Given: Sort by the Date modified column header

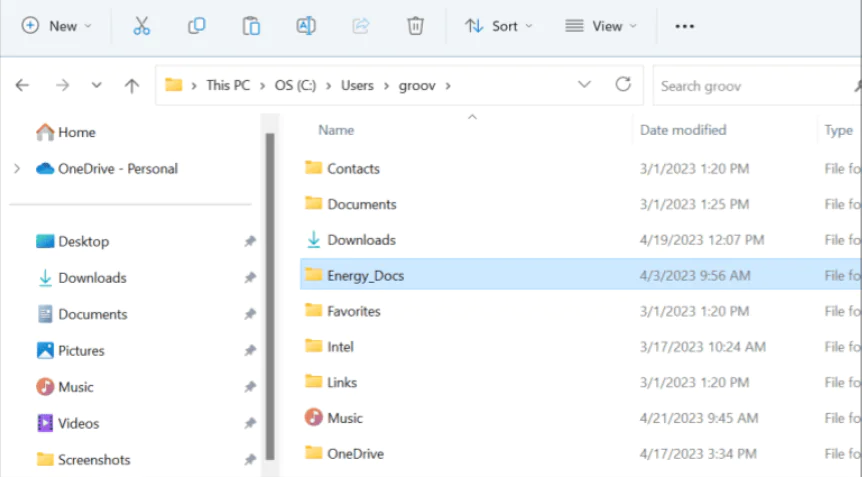Looking at the screenshot, I should pos(683,130).
